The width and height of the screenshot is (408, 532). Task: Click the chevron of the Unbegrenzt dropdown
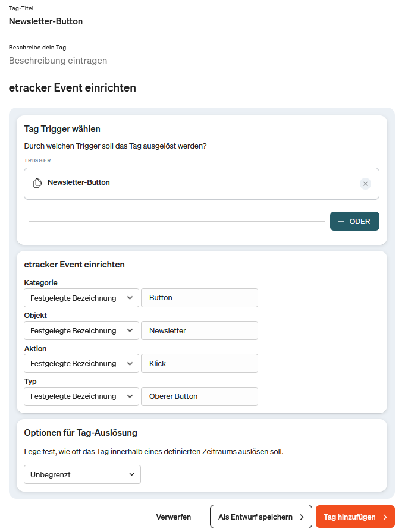pos(132,474)
